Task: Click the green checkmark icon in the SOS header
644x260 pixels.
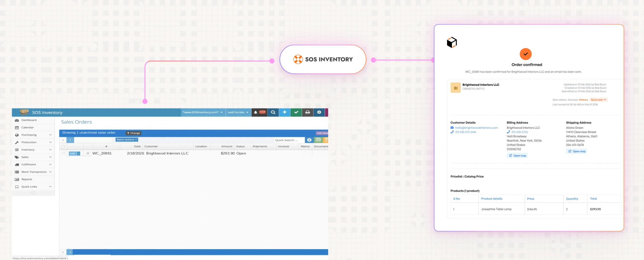Action: 296,112
